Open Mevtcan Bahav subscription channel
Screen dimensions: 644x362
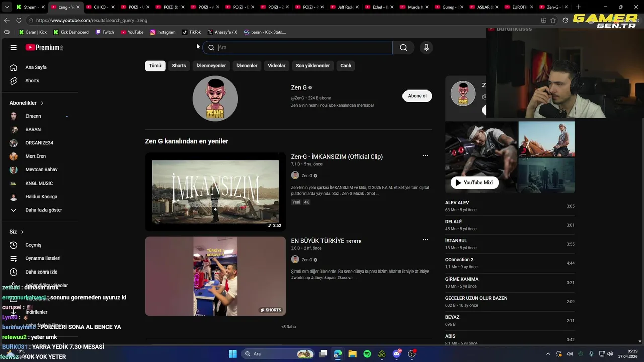[40, 170]
